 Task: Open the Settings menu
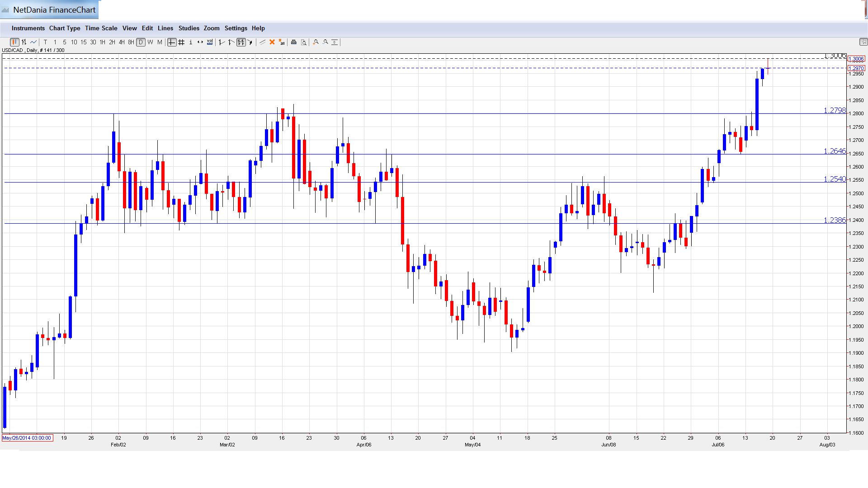pyautogui.click(x=236, y=28)
